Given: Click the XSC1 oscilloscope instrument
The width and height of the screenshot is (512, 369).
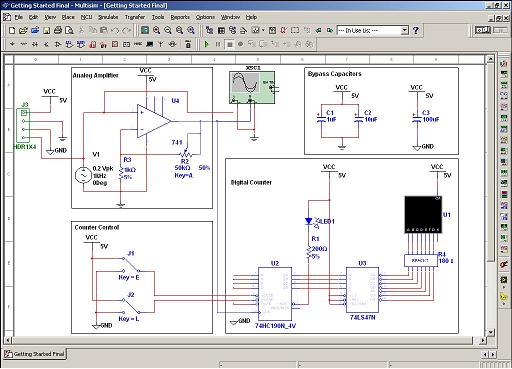Looking at the screenshot, I should point(252,87).
